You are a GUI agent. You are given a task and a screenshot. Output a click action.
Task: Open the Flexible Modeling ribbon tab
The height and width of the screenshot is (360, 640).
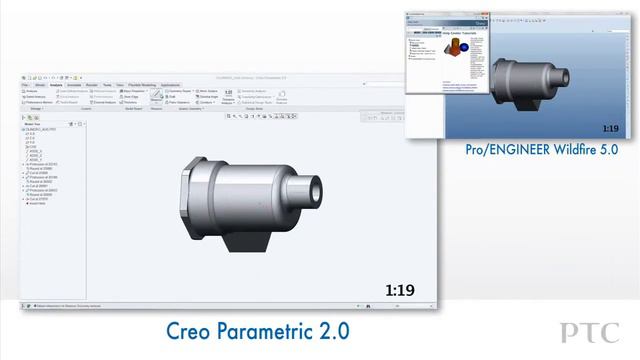click(x=142, y=85)
